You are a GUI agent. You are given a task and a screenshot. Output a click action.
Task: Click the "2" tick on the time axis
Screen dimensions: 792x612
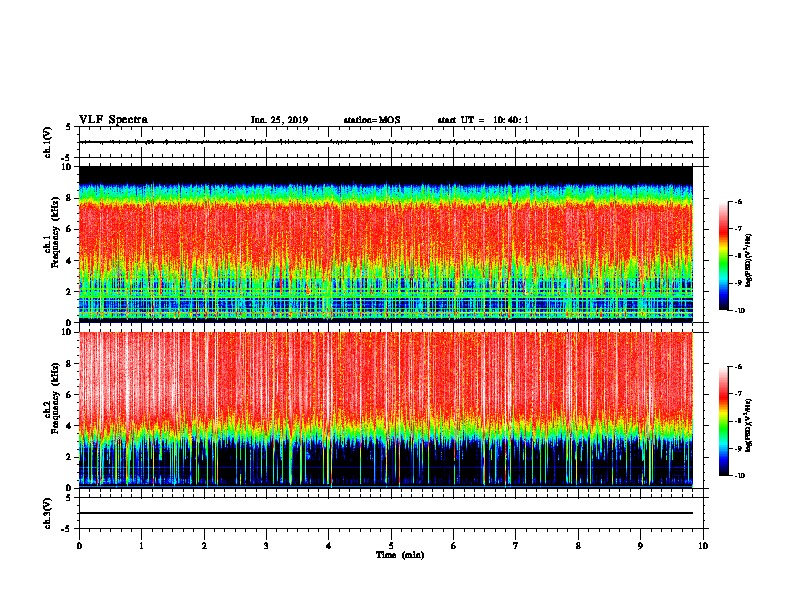click(x=204, y=546)
